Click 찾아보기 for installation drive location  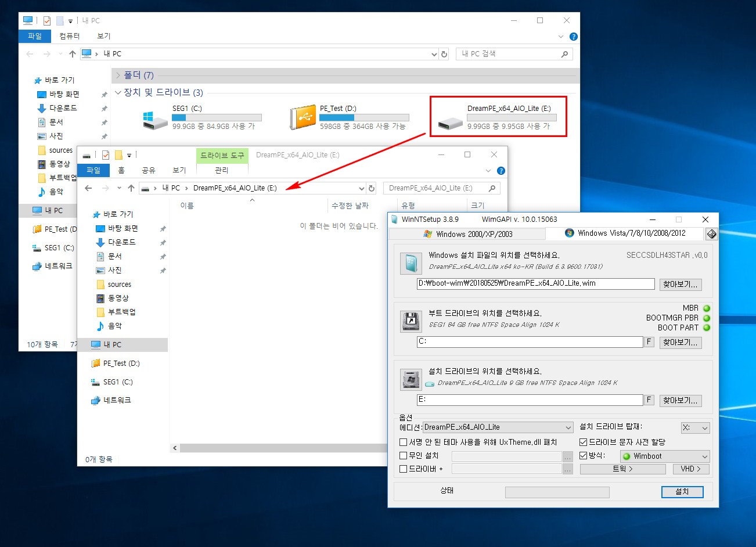tap(681, 400)
